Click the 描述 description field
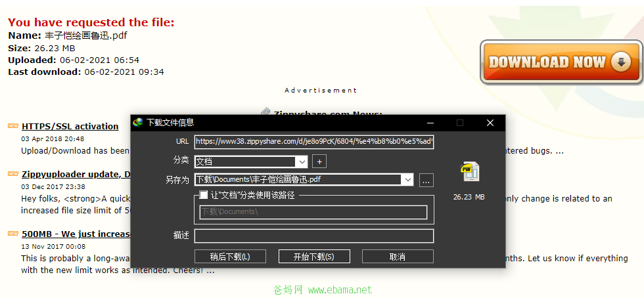The width and height of the screenshot is (644, 298). click(314, 236)
